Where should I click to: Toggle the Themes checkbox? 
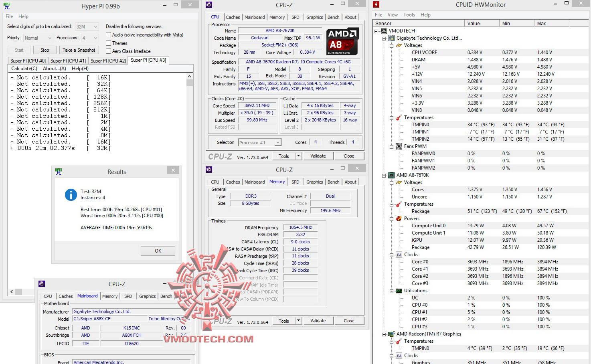coord(108,43)
